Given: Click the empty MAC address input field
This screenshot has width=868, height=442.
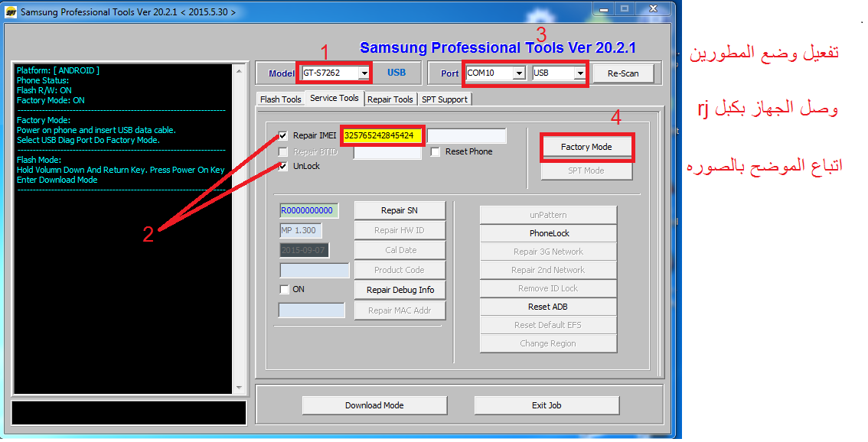Looking at the screenshot, I should pos(312,310).
